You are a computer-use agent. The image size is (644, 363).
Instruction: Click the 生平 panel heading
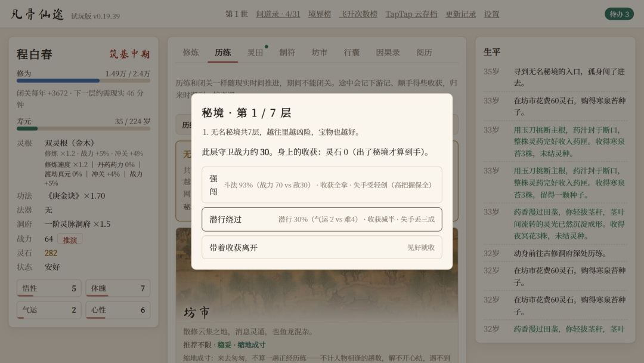click(491, 52)
